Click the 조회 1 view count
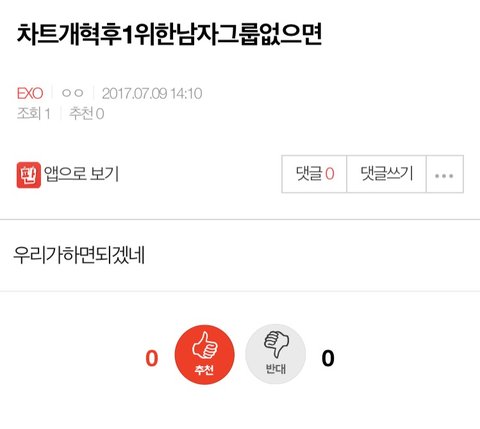 pos(34,114)
